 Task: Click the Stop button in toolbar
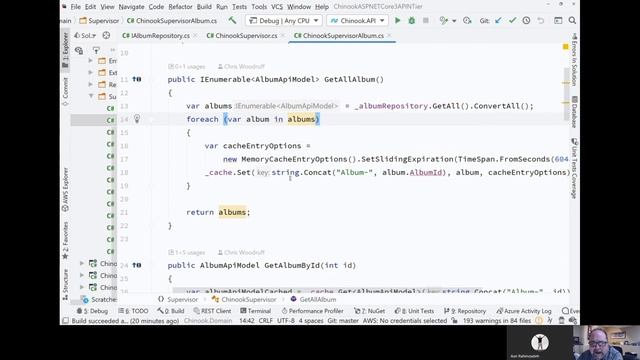(425, 20)
